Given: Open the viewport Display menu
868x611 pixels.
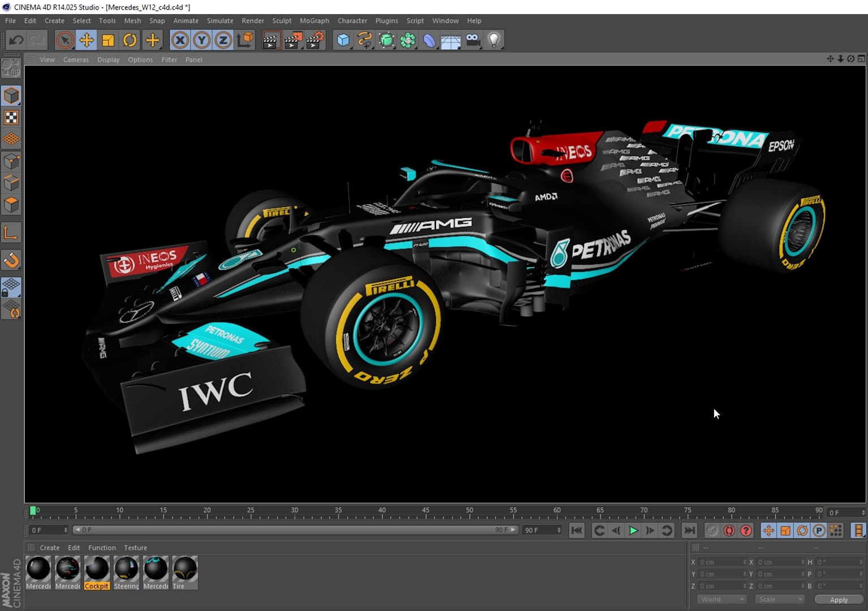Looking at the screenshot, I should (108, 59).
